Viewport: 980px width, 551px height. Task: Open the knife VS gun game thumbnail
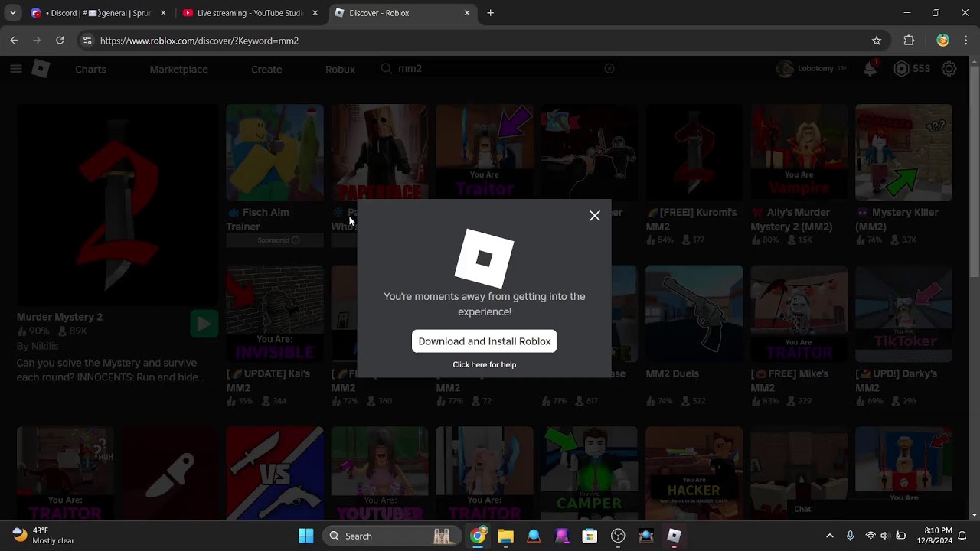275,474
